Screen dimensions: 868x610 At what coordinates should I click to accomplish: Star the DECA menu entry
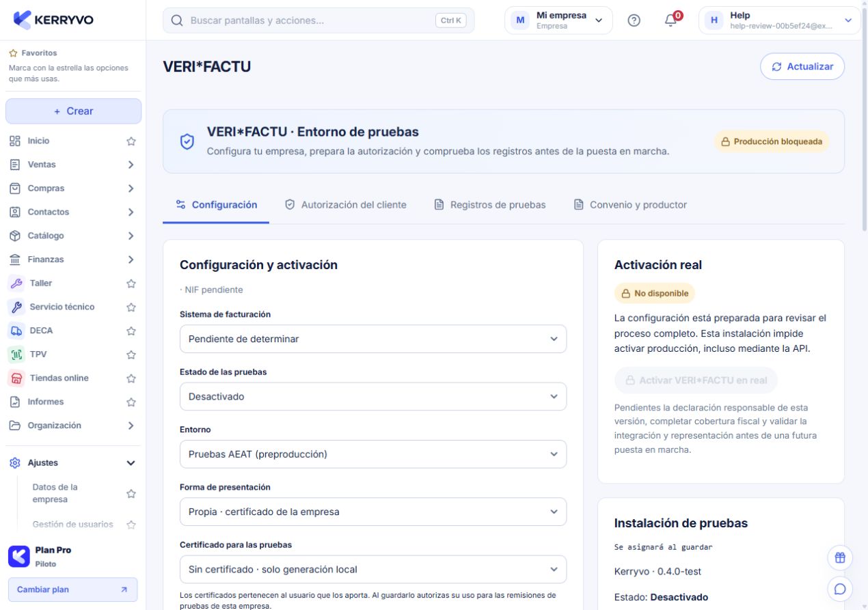pos(131,331)
